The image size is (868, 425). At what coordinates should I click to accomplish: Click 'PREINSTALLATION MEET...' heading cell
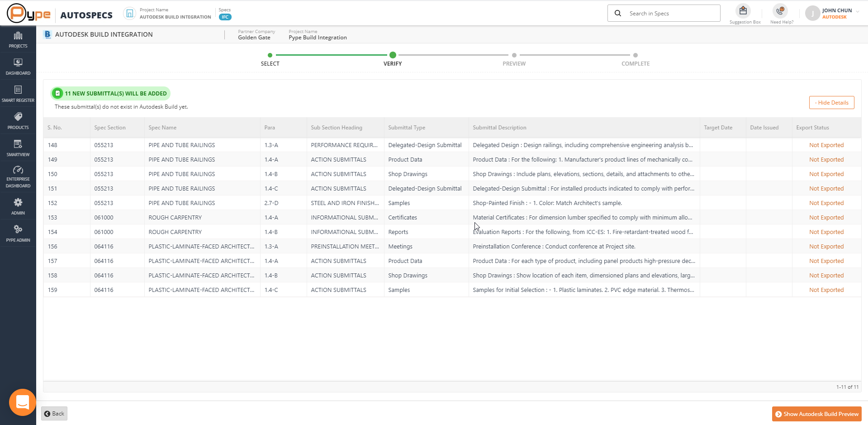tap(345, 247)
